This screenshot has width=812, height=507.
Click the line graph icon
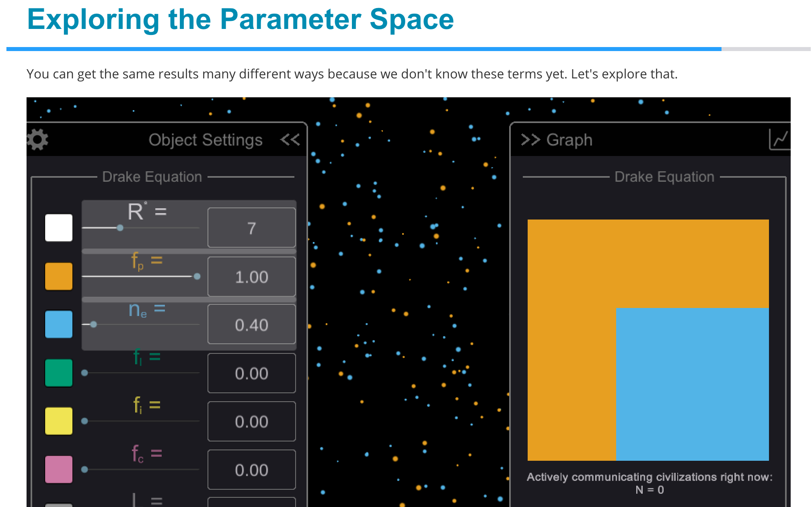779,140
